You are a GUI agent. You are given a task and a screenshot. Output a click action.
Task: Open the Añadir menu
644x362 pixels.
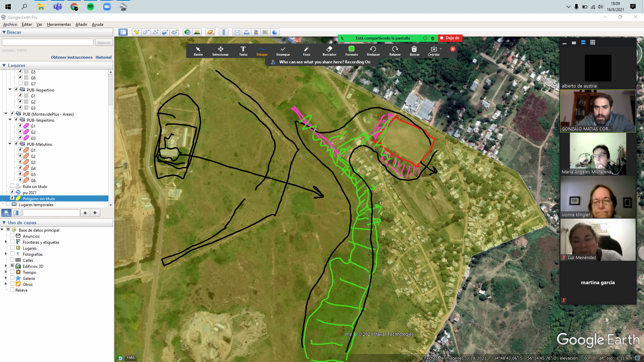tap(81, 24)
